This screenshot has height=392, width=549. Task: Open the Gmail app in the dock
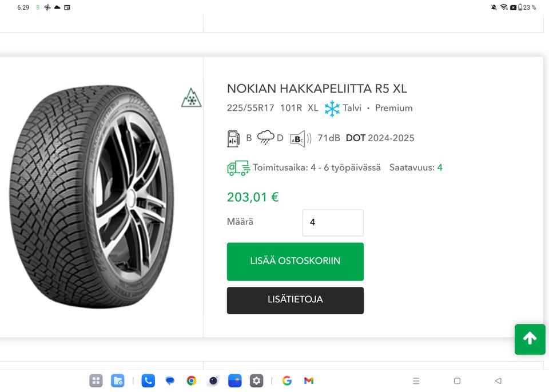pyautogui.click(x=309, y=381)
